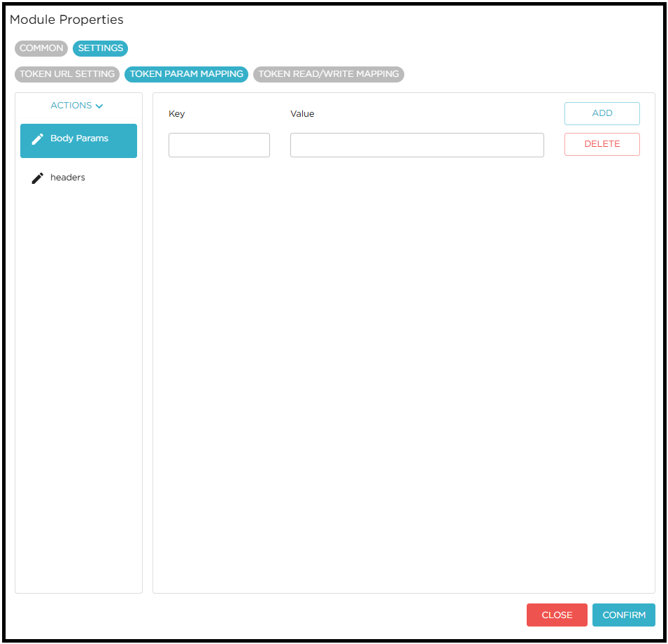Viewport: 668px width, 644px height.
Task: Switch to the COMMON tab
Action: [x=41, y=48]
